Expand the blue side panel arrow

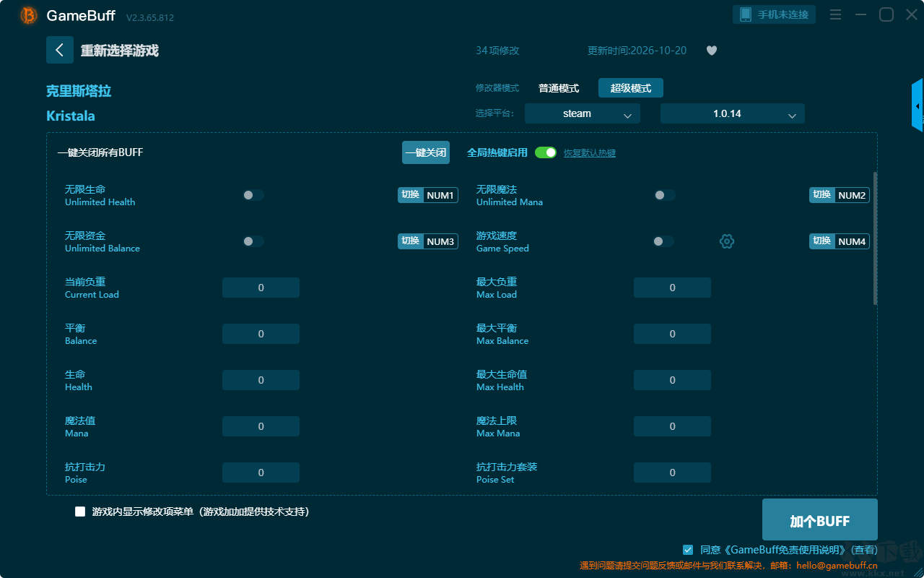point(918,105)
